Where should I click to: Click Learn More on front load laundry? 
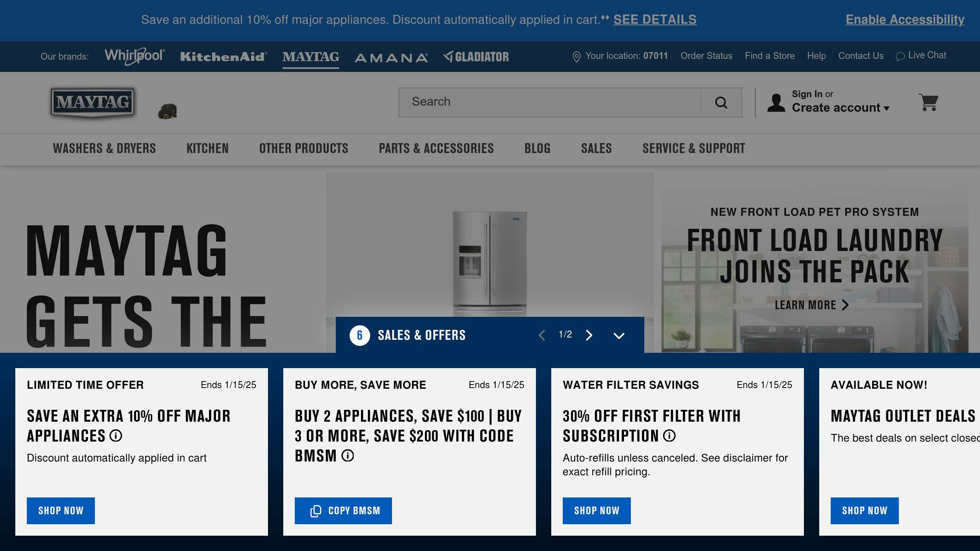tap(812, 305)
